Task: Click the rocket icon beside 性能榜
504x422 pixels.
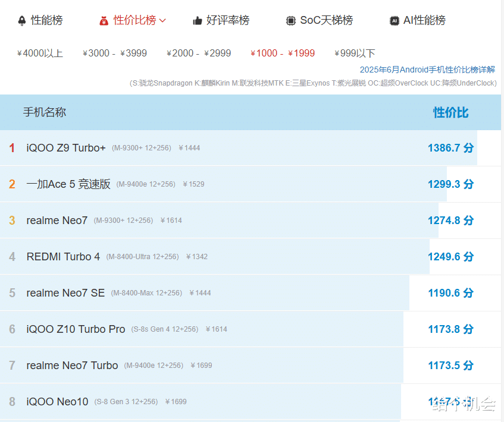Action: pyautogui.click(x=22, y=21)
